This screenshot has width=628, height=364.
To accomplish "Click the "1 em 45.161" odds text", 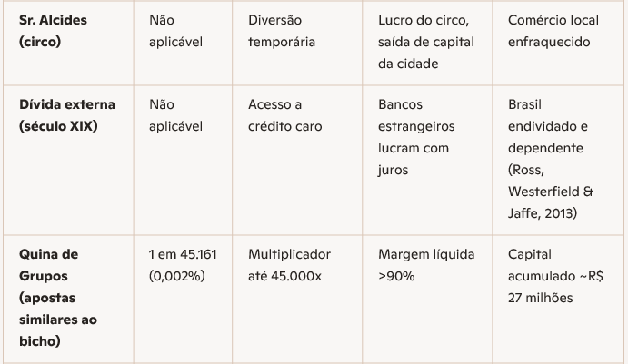I will point(182,255).
